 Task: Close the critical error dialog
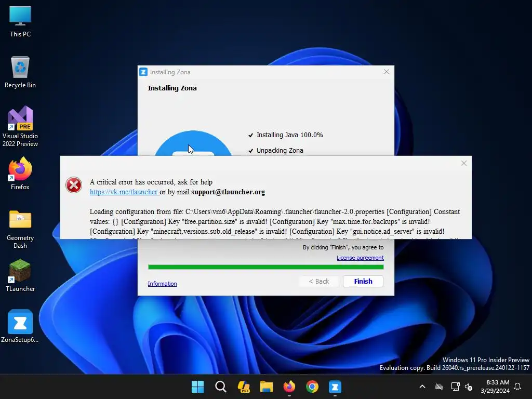[464, 163]
